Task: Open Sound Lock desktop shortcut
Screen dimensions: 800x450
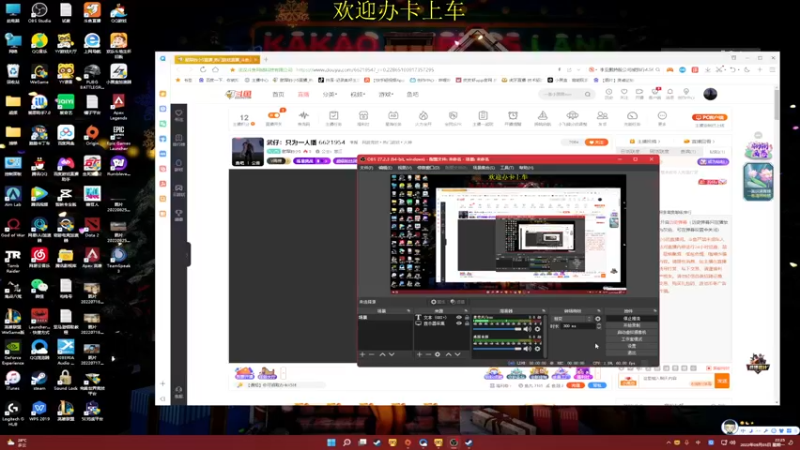Action: (x=65, y=380)
